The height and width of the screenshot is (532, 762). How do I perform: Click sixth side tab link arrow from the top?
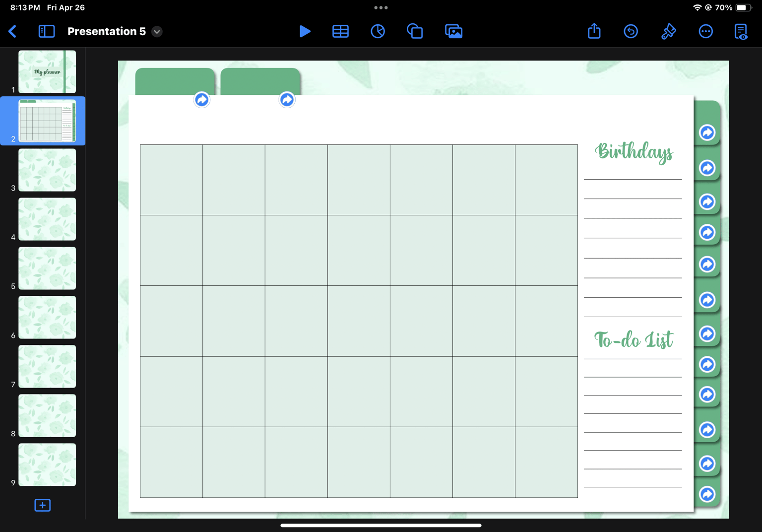[707, 300]
